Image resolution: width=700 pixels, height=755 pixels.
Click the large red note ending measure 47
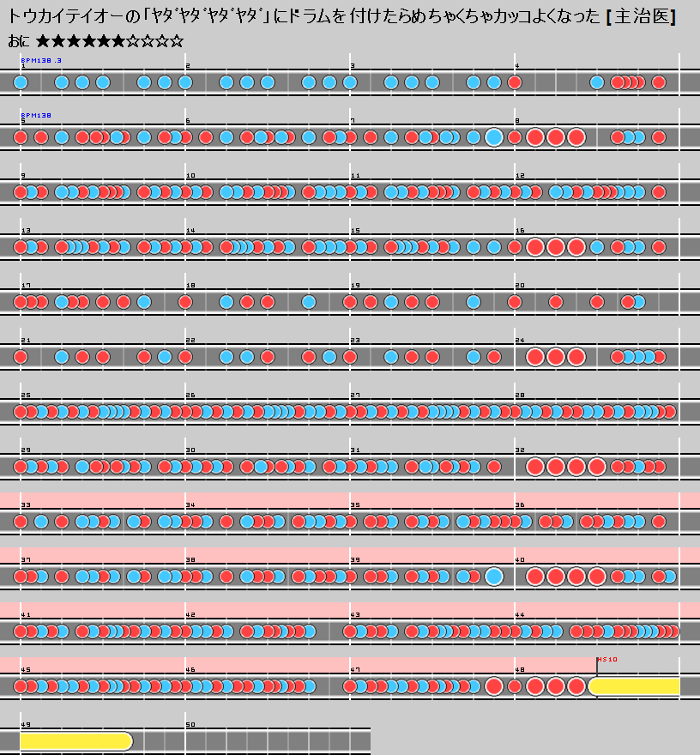tap(494, 686)
